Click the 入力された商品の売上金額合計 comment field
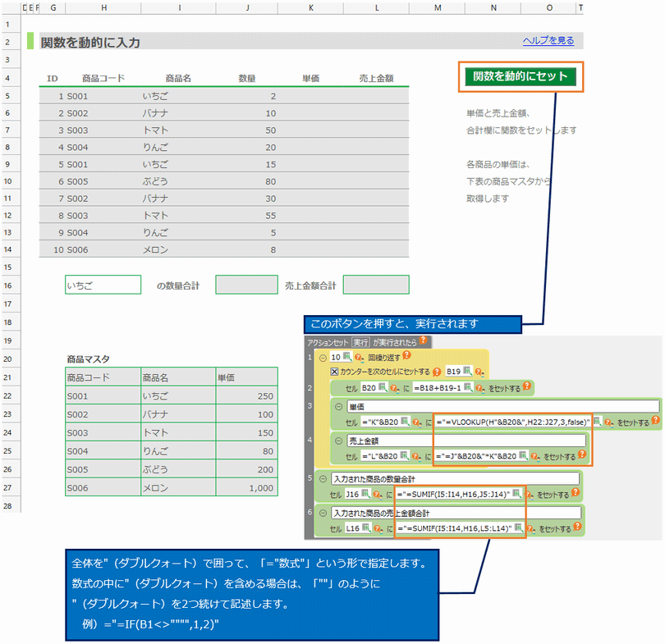 point(454,514)
